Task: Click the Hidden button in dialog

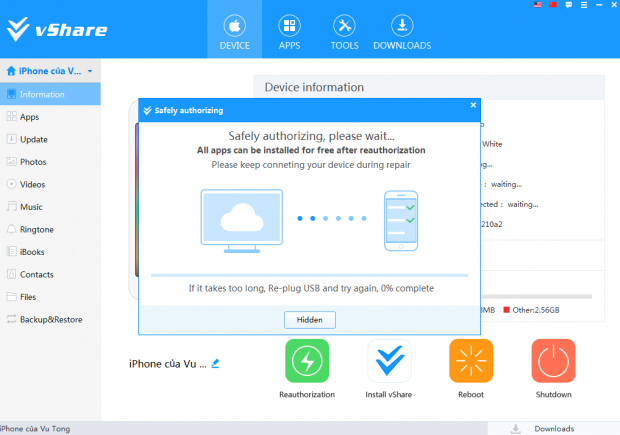Action: tap(309, 320)
